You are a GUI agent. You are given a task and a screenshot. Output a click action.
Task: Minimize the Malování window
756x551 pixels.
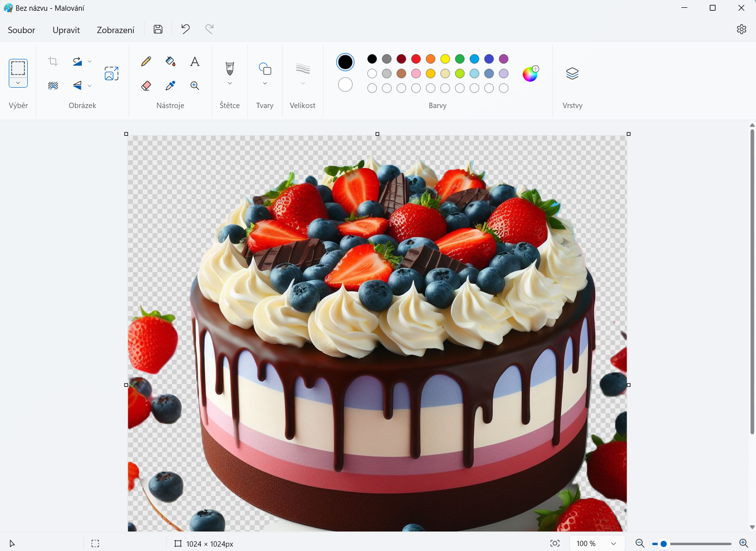tap(684, 8)
